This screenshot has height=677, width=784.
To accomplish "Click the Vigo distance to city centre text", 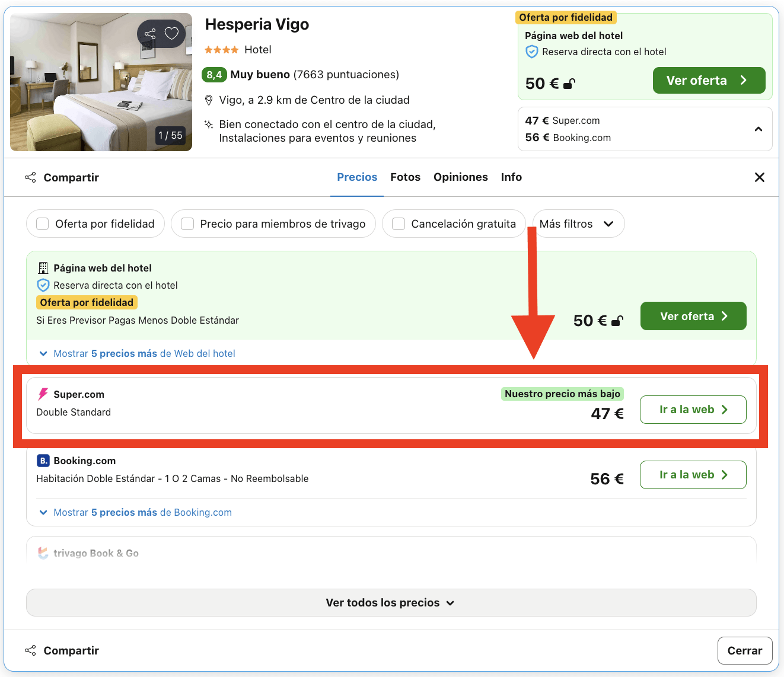I will (x=314, y=100).
